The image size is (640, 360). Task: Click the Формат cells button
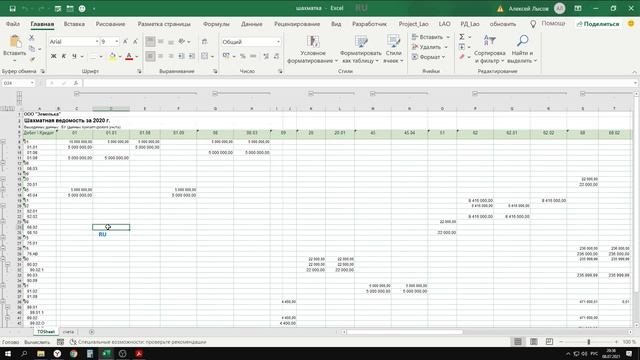[428, 57]
